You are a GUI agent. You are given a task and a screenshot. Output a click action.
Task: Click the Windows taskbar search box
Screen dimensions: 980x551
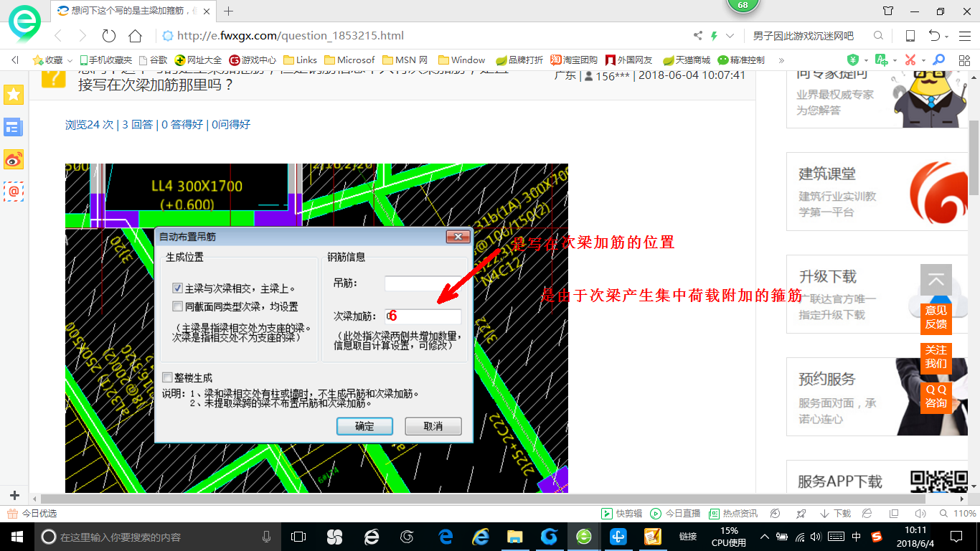coord(157,537)
